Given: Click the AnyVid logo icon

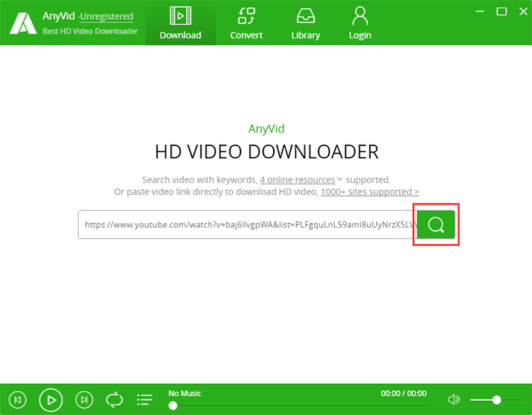Looking at the screenshot, I should click(23, 23).
